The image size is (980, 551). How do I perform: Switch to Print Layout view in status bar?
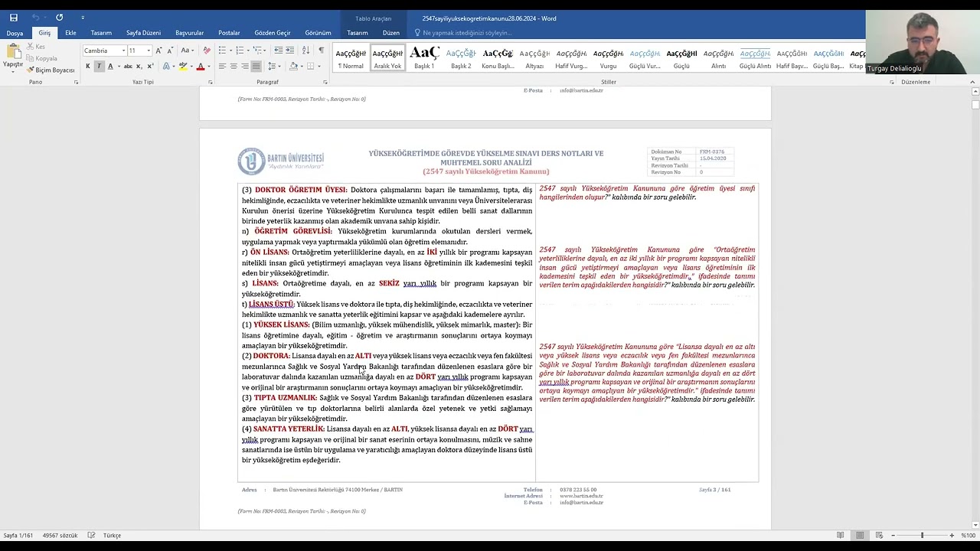pos(860,536)
